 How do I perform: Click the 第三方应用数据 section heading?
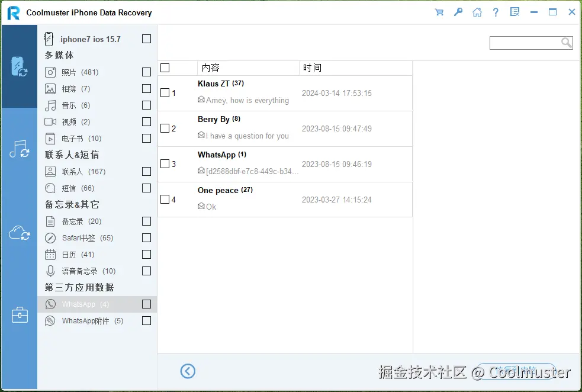(79, 287)
